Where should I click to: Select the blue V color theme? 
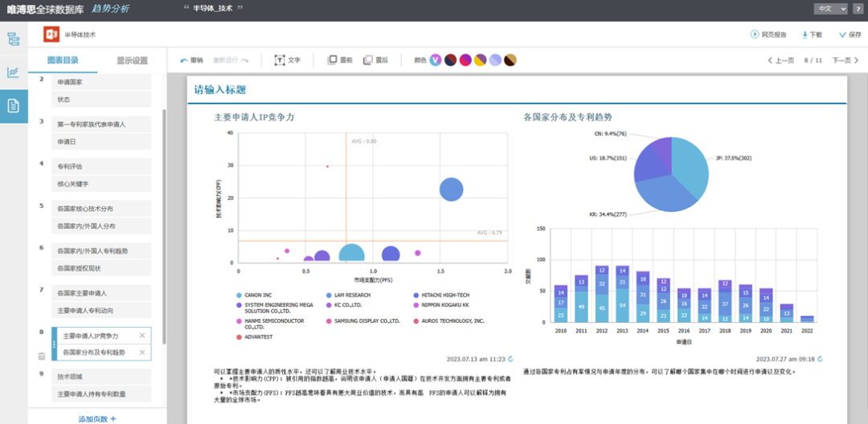(x=436, y=60)
